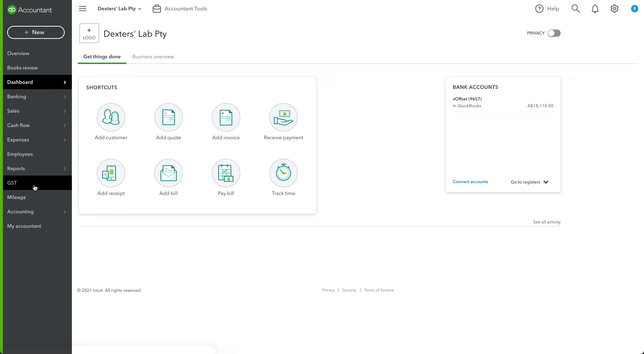Screen dimensions: 644x354
Task: Expand the Banking menu chevron
Action: click(x=65, y=97)
